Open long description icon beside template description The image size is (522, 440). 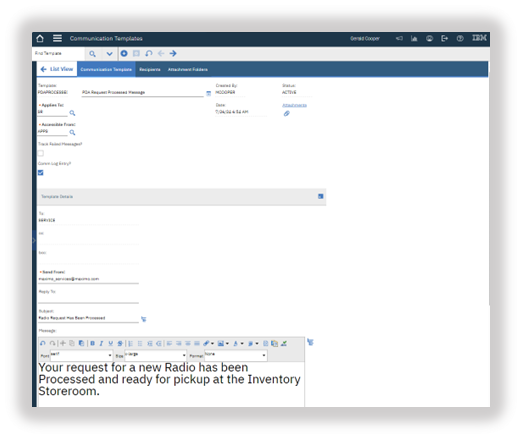tap(209, 93)
